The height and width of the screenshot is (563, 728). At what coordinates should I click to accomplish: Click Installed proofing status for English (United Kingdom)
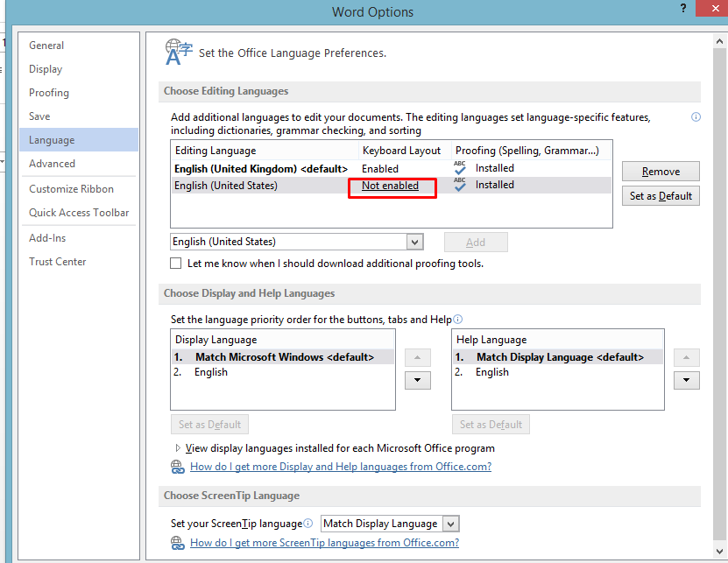[x=494, y=168]
